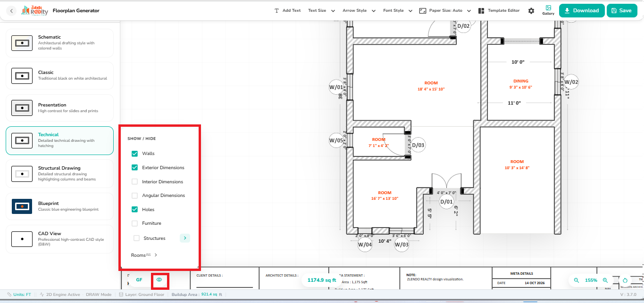The width and height of the screenshot is (644, 303).
Task: Check the Structures checkbox
Action: tap(137, 238)
